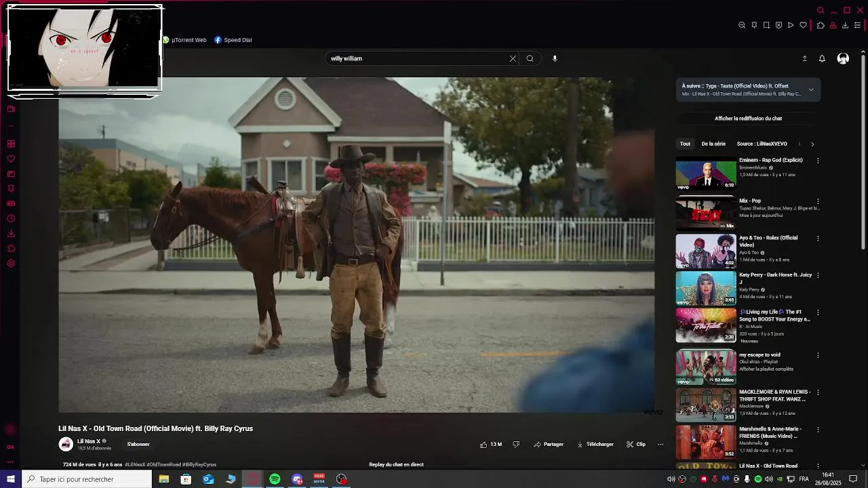Open options menu for Mix - Pop
The width and height of the screenshot is (868, 488).
pos(818,201)
